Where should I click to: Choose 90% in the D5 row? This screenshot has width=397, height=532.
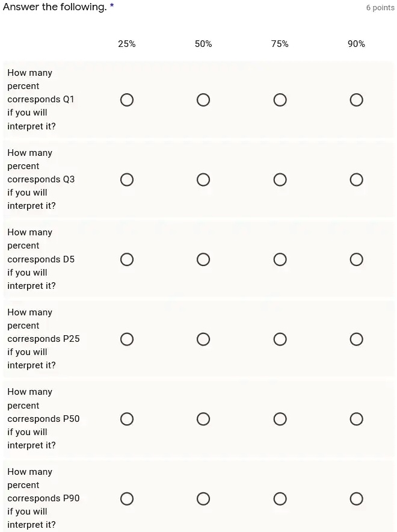pos(356,259)
